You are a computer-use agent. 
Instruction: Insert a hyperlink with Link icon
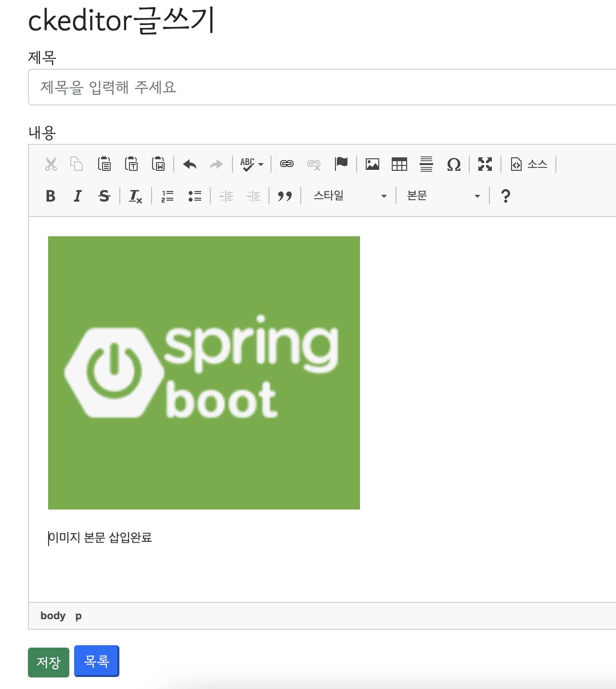tap(287, 164)
